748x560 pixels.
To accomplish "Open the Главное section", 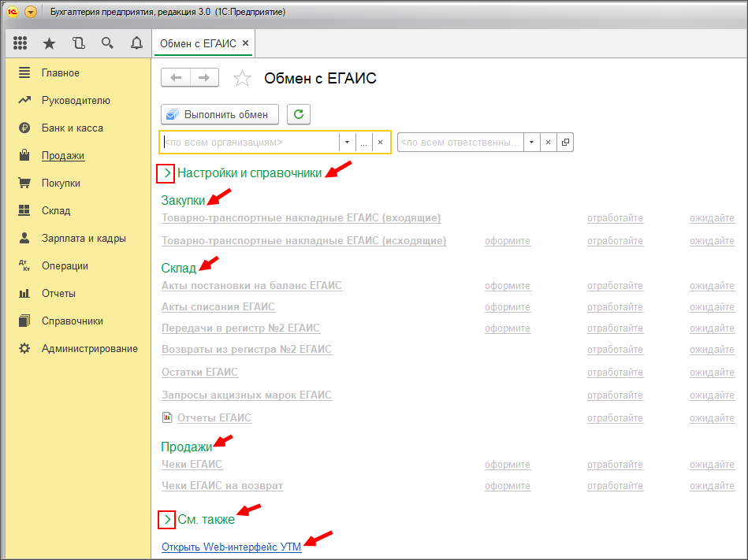I will click(x=60, y=73).
